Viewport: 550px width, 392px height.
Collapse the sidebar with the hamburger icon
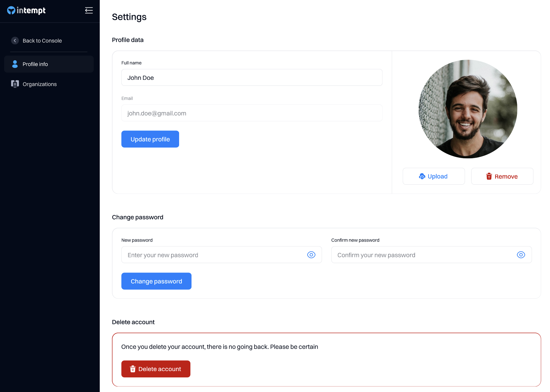[x=89, y=10]
